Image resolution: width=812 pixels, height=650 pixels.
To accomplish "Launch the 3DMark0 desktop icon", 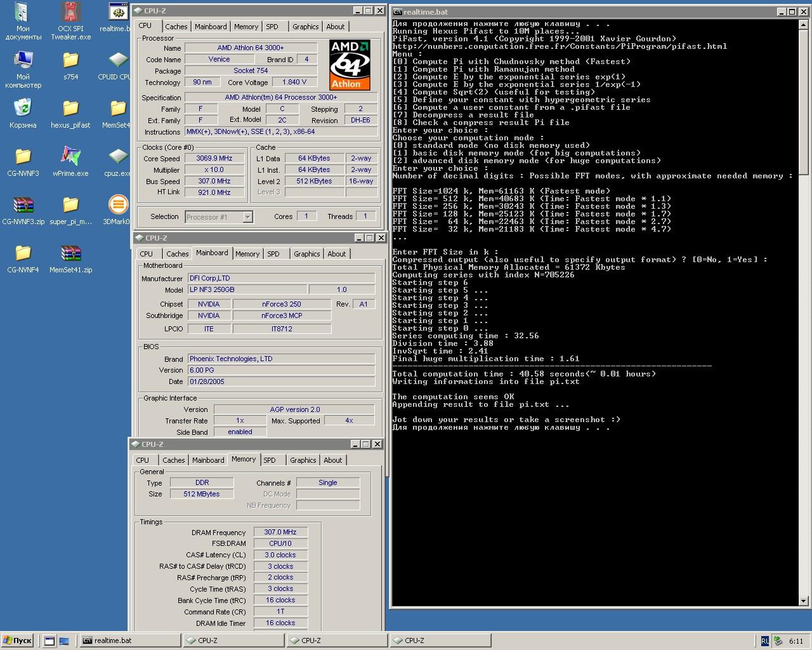I will point(116,210).
